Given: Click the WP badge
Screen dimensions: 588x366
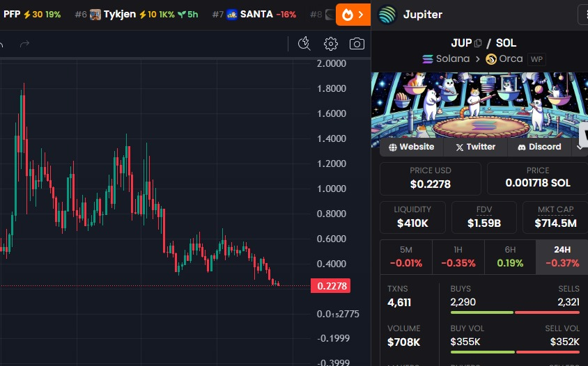Looking at the screenshot, I should (536, 59).
